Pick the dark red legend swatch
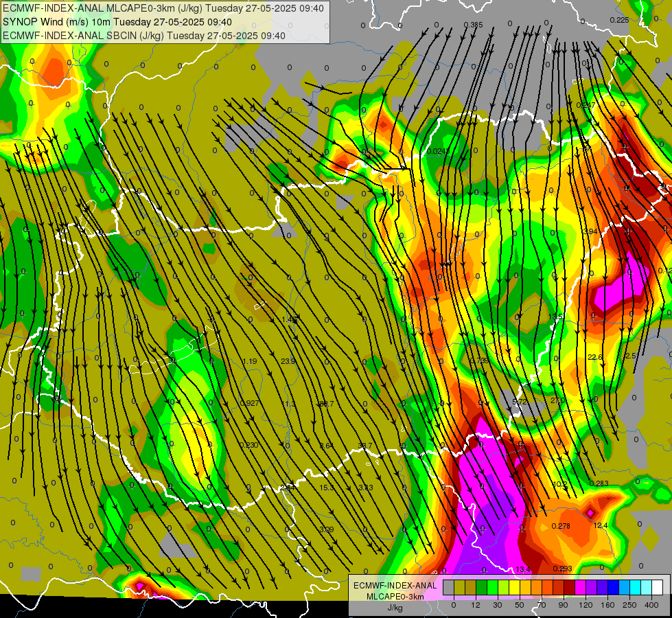Image resolution: width=672 pixels, height=618 pixels. [570, 587]
